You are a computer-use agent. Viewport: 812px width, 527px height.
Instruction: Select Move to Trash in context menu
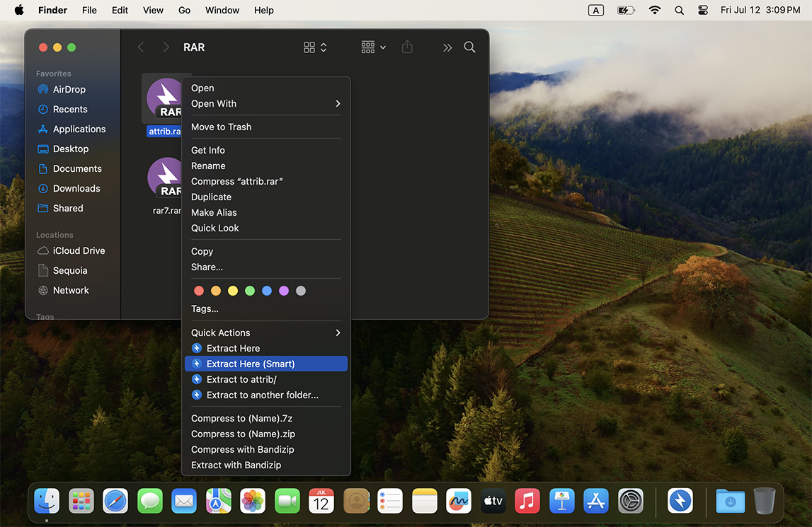222,127
